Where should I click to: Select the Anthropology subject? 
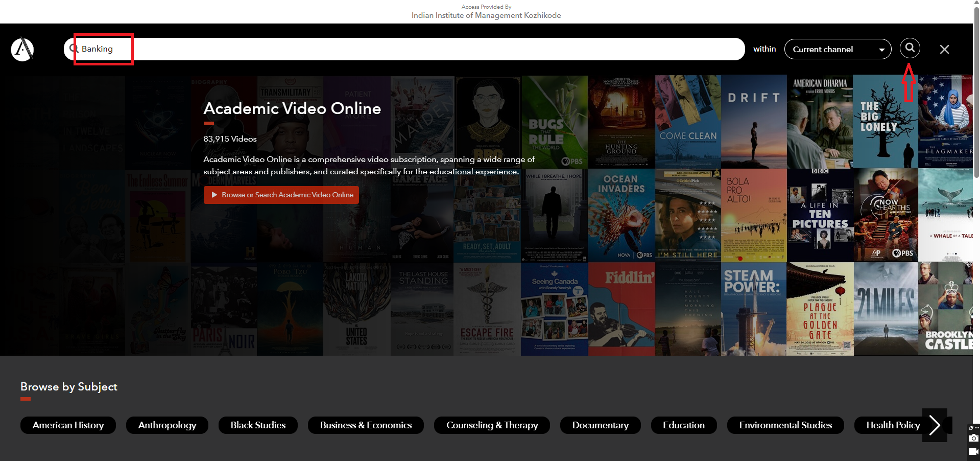[x=167, y=425]
